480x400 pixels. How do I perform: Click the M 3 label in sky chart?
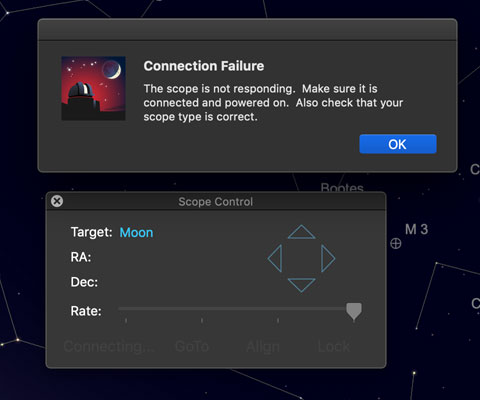416,229
